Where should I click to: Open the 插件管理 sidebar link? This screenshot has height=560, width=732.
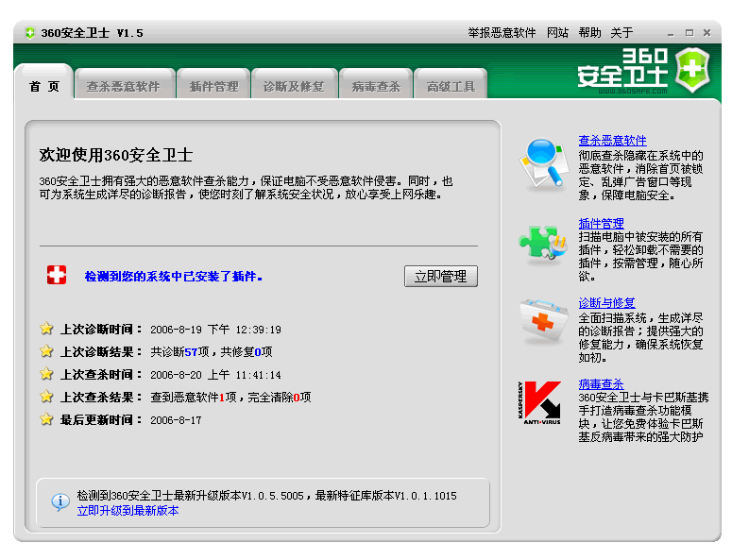[x=601, y=223]
